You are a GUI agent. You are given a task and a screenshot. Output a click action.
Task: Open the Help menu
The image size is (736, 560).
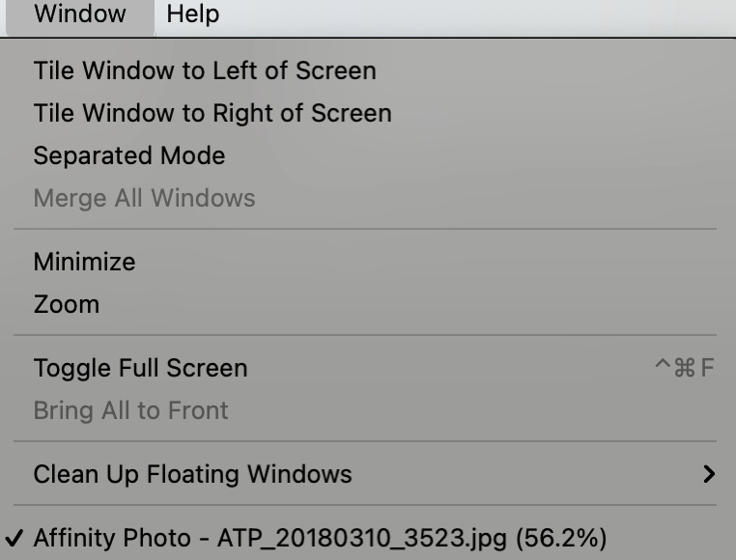click(192, 14)
